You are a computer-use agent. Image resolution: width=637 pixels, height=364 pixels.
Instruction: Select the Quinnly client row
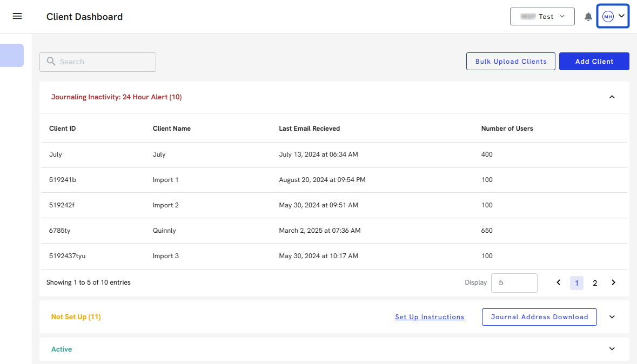(x=164, y=231)
